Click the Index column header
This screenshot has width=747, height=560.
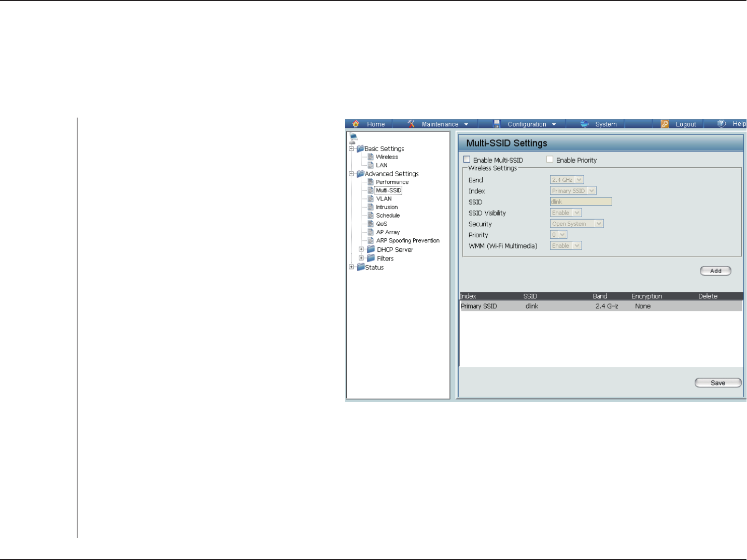pos(468,296)
